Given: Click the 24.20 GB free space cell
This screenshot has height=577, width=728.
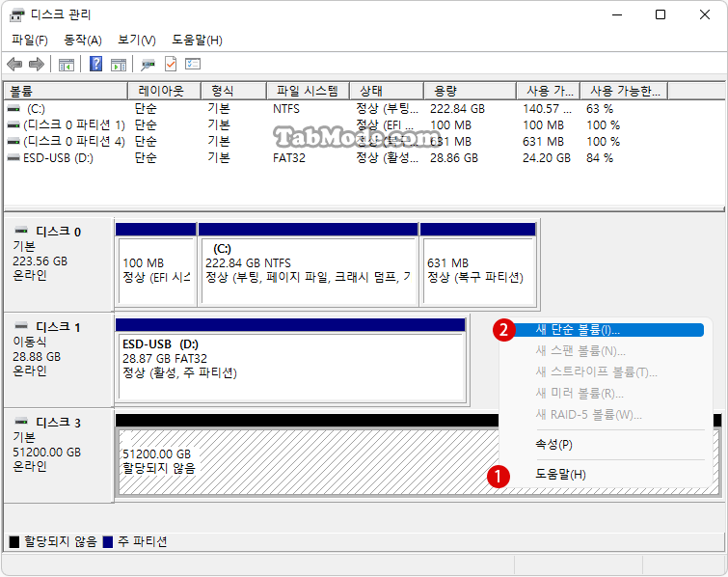Looking at the screenshot, I should coord(546,158).
